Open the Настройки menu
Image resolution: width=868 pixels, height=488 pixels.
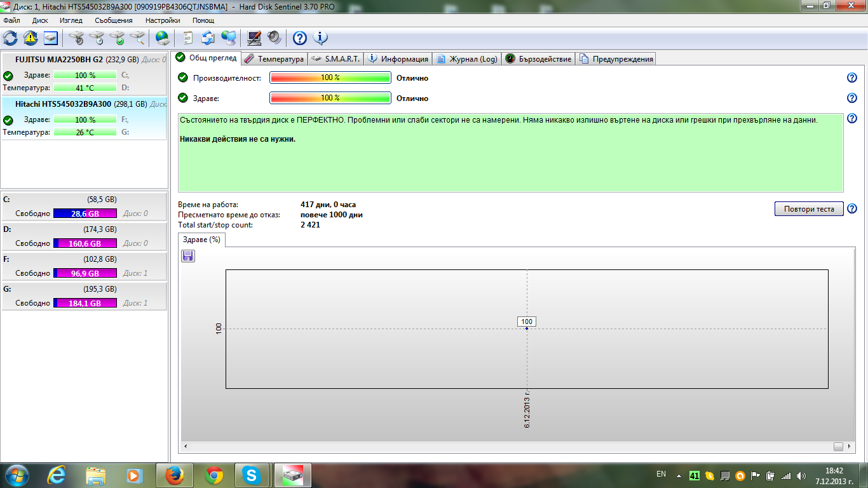(x=163, y=20)
